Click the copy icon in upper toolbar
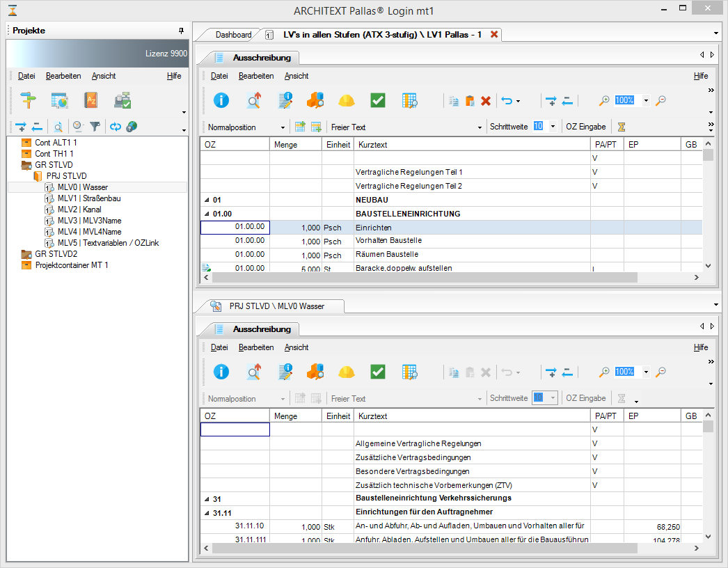Image resolution: width=728 pixels, height=568 pixels. click(x=454, y=101)
